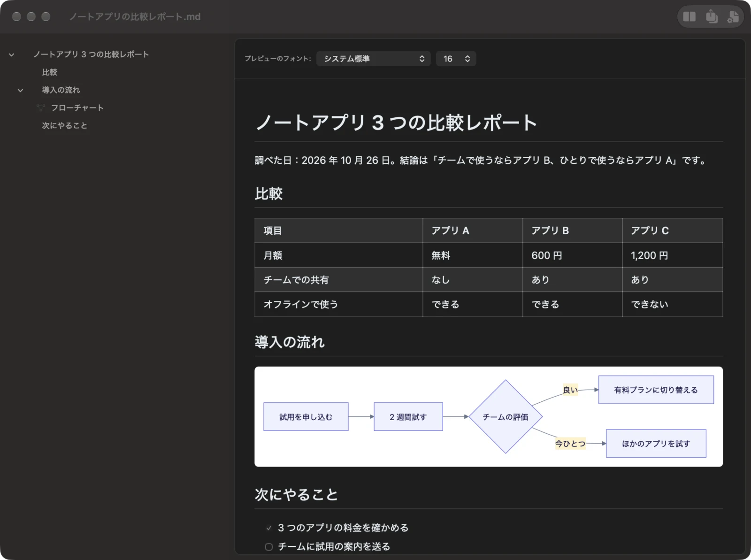Check the チームに試用の案内を送る task box
This screenshot has width=751, height=560.
click(x=268, y=546)
